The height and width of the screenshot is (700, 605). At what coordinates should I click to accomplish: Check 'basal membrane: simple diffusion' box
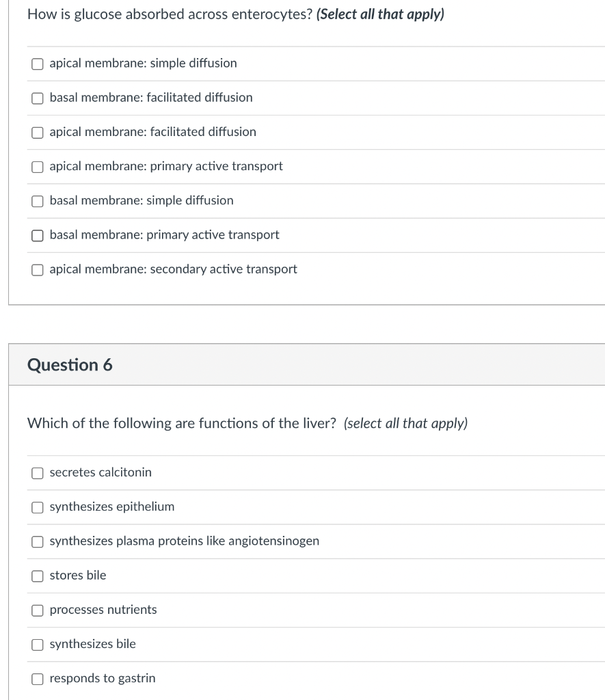(x=37, y=201)
